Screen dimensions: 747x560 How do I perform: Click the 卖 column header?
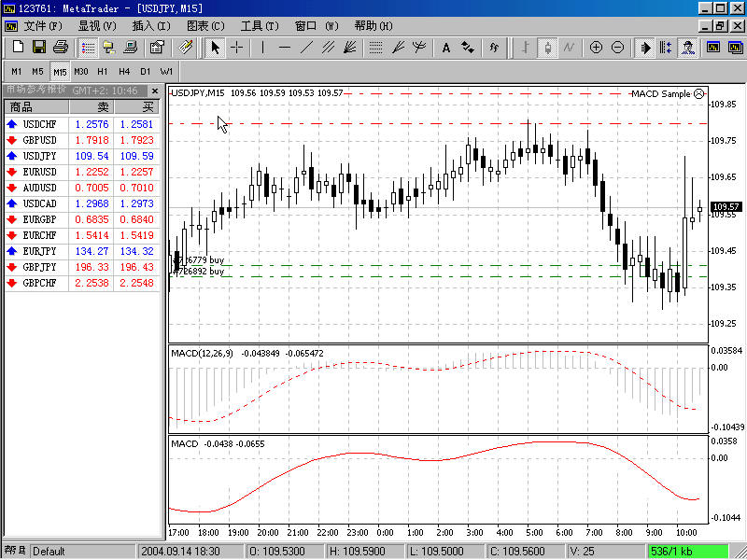point(92,106)
